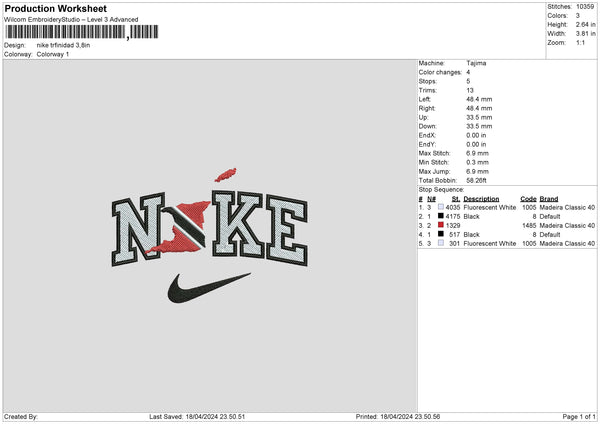Viewport: 600px width, 424px height.
Task: Click the black swatch in stop row 2
Action: point(441,216)
